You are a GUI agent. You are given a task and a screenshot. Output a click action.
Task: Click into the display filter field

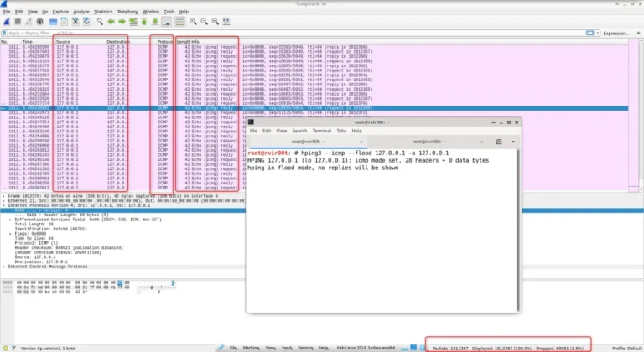click(x=252, y=33)
